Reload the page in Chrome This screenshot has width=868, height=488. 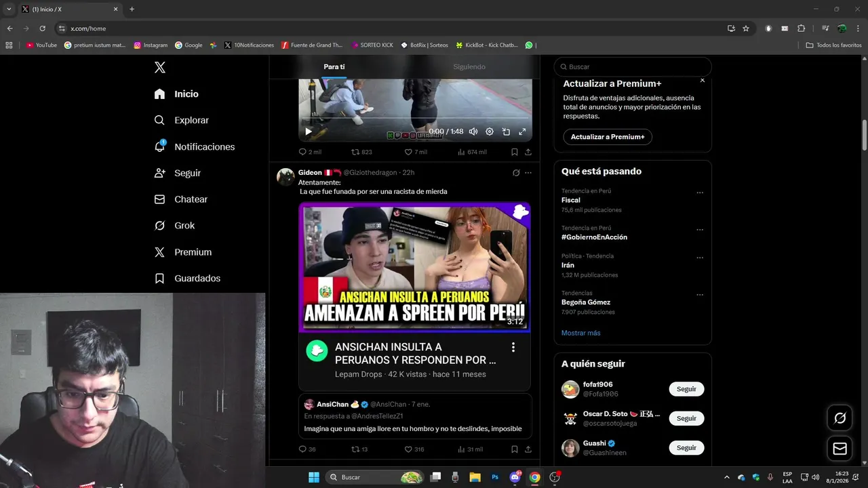(x=43, y=28)
